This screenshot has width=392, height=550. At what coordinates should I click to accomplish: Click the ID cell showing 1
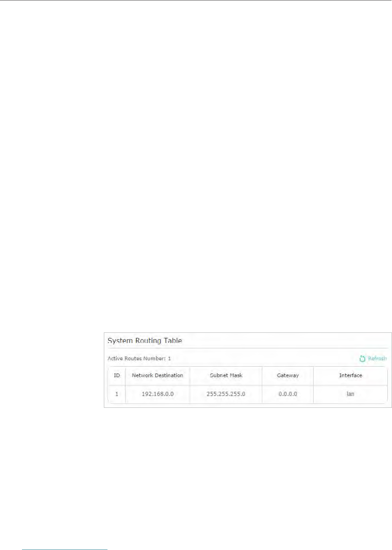117,394
